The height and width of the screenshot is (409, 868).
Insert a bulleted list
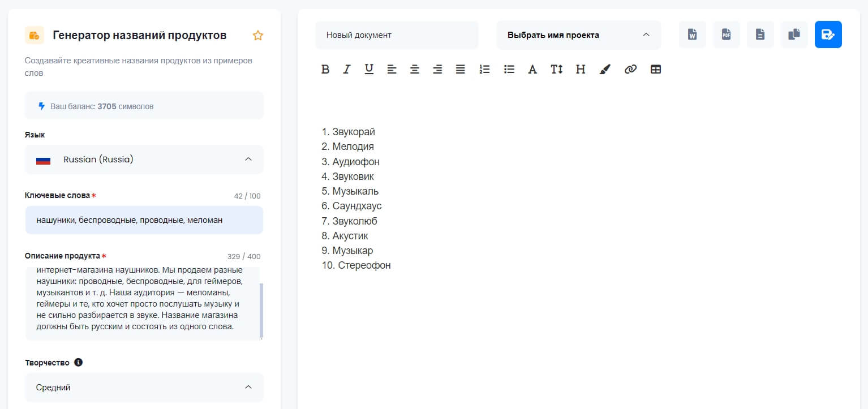tap(509, 69)
